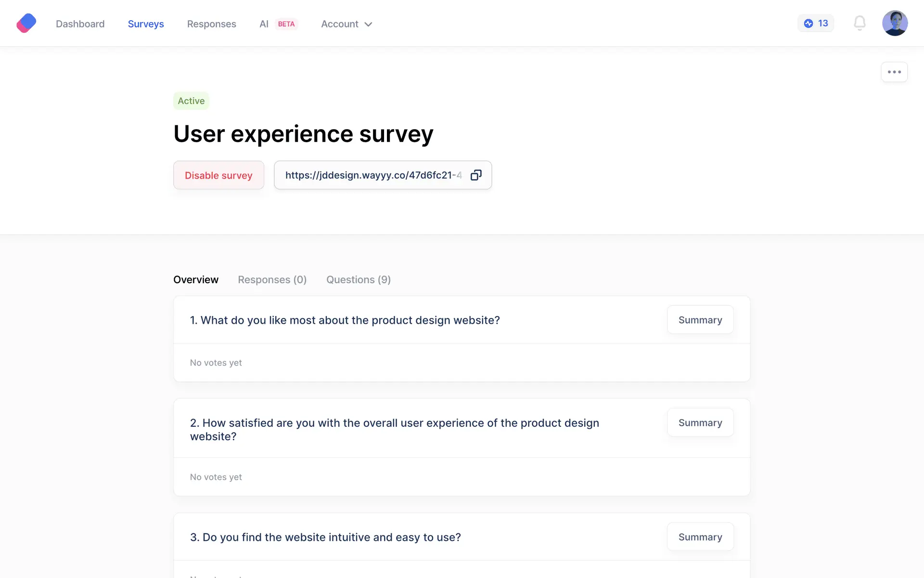Click the survey URL field

373,175
